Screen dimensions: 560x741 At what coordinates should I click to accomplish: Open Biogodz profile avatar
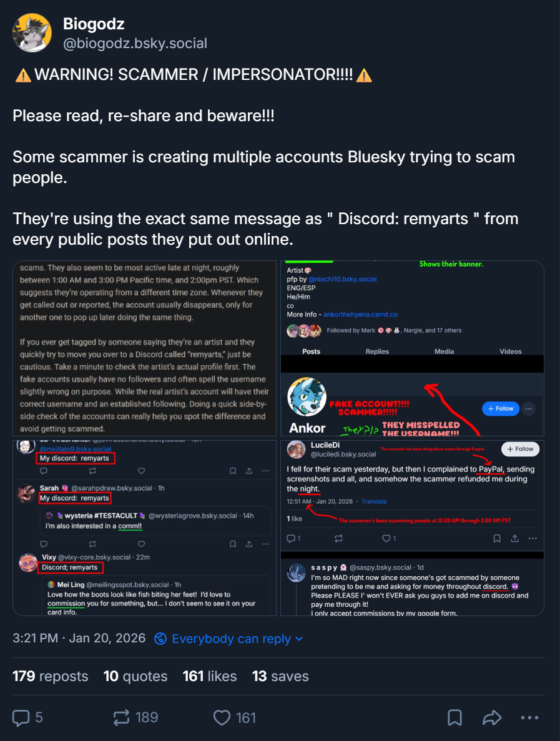[x=32, y=32]
